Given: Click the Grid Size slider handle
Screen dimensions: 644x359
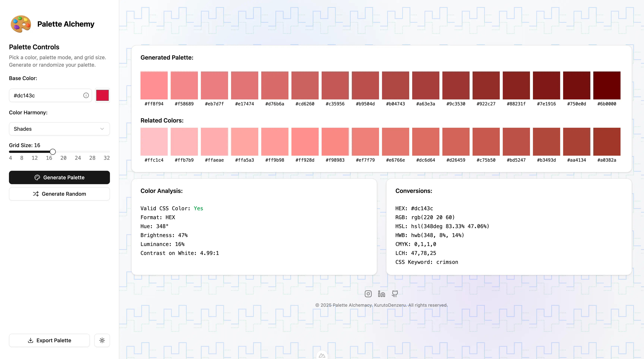Looking at the screenshot, I should coord(53,152).
